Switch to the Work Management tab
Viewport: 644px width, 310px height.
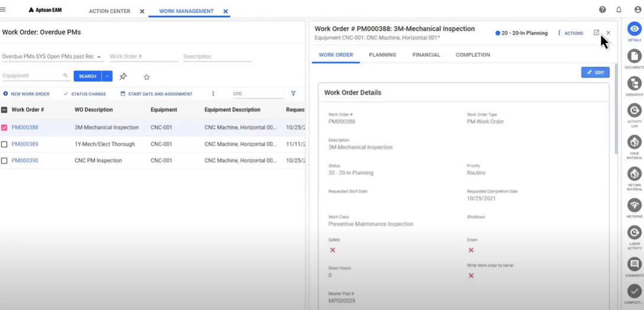[186, 11]
